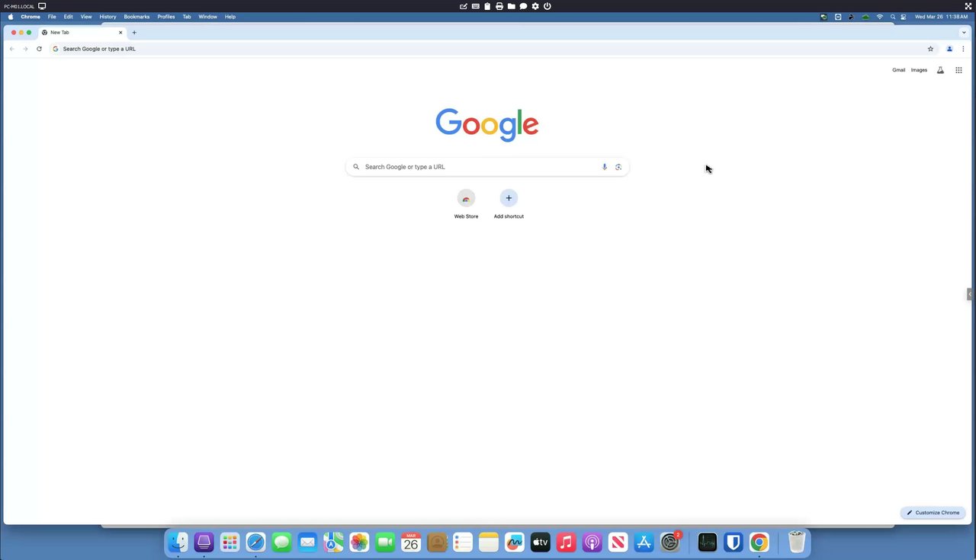This screenshot has height=560, width=976.
Task: Open the Profiles menu
Action: [x=166, y=17]
